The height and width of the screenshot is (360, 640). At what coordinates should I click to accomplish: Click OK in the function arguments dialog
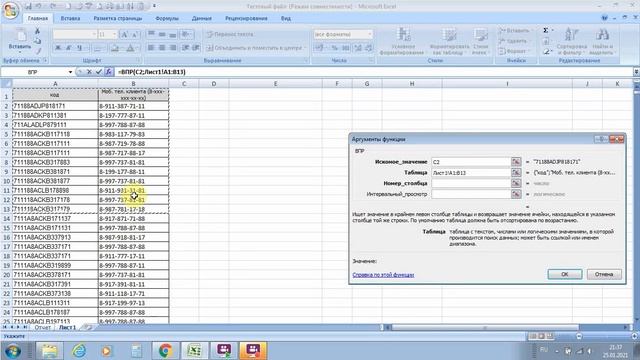pyautogui.click(x=565, y=274)
